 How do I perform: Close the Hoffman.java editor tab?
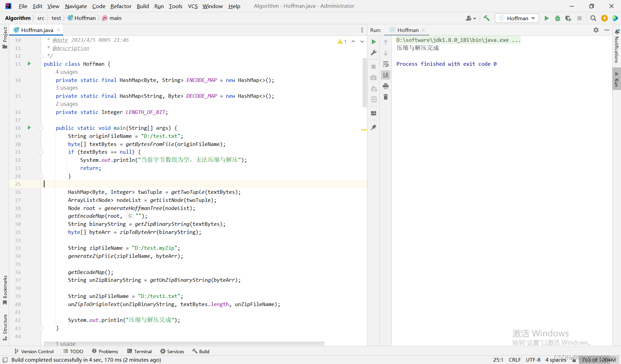[58, 30]
